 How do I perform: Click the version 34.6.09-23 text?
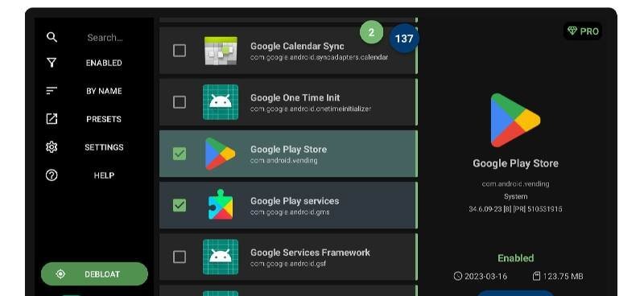[515, 209]
